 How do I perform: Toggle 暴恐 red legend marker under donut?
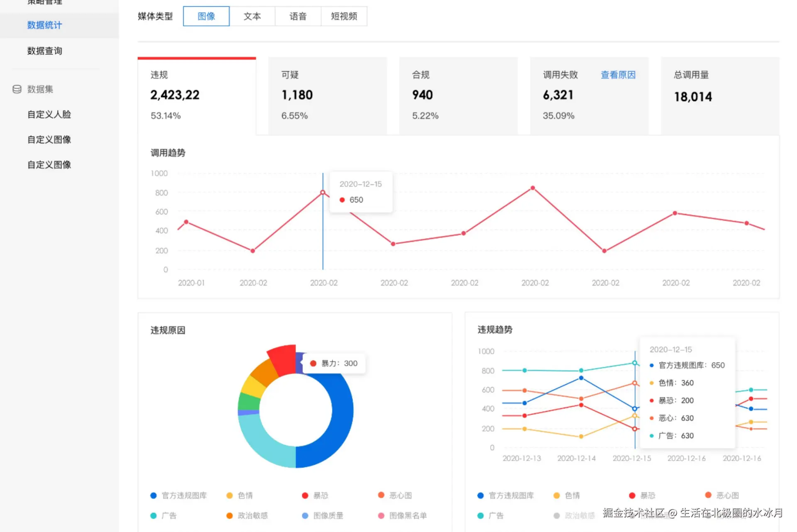click(305, 495)
